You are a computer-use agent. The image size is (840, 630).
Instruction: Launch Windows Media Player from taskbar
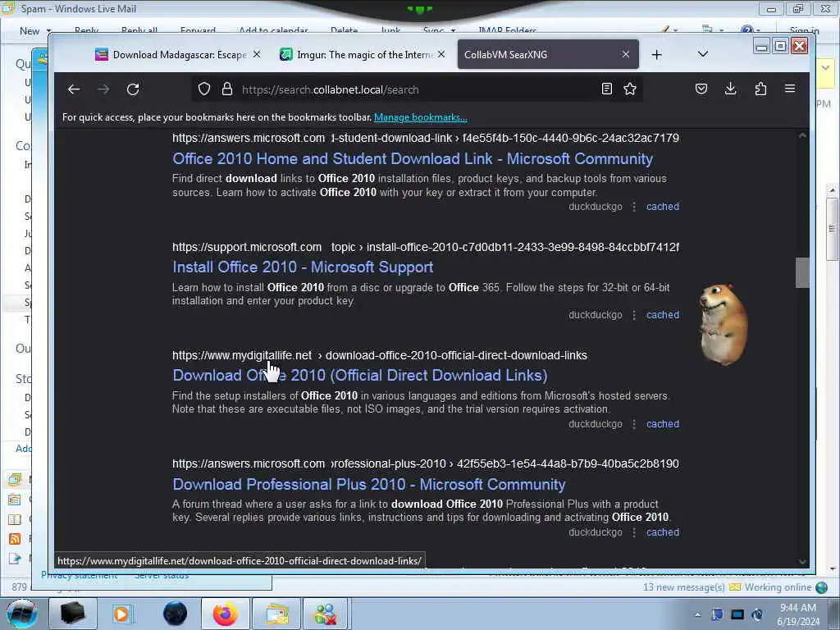[x=121, y=614]
